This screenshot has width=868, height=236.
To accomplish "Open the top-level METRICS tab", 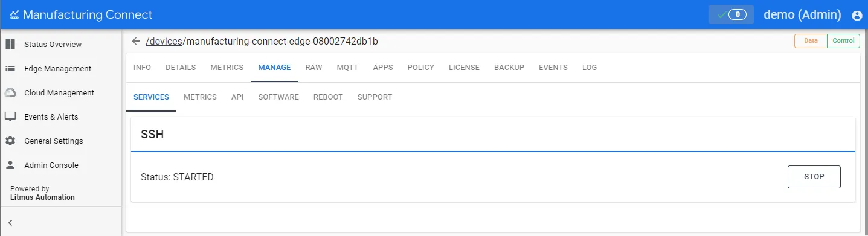I will point(227,68).
